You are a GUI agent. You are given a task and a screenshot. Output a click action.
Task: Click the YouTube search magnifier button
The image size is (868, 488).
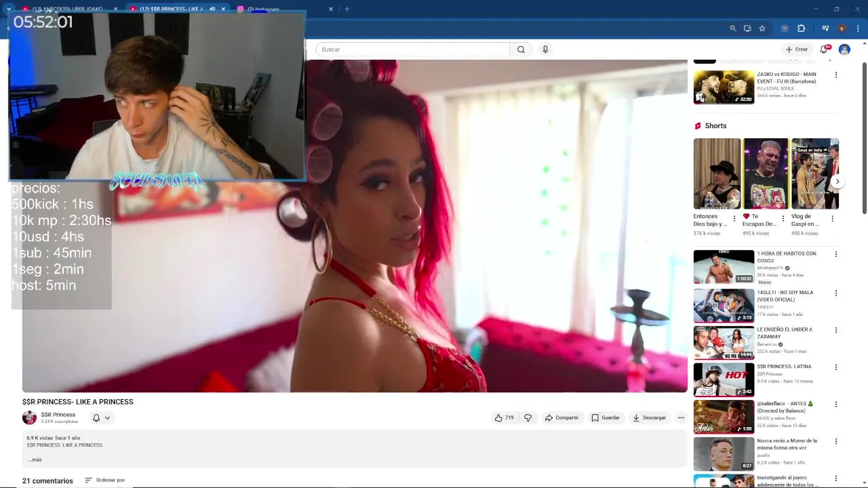point(521,49)
